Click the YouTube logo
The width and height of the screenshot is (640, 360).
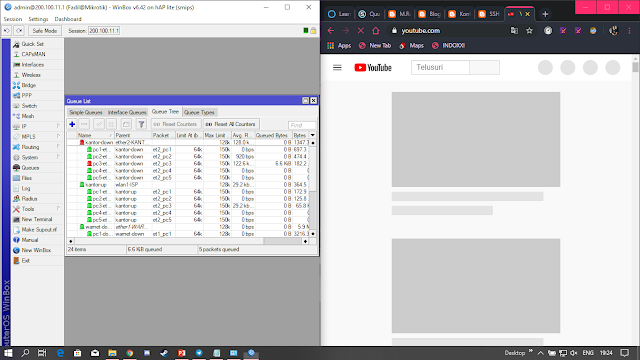(x=373, y=67)
